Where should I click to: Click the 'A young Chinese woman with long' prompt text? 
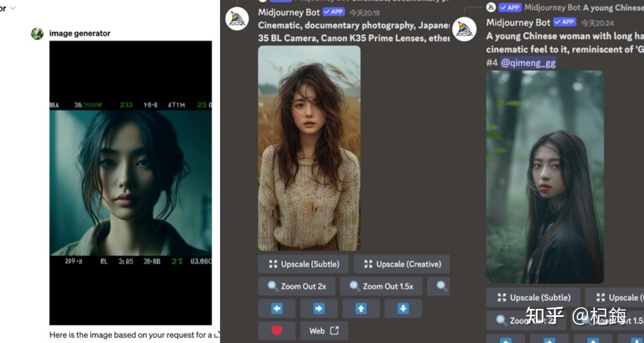tap(565, 36)
